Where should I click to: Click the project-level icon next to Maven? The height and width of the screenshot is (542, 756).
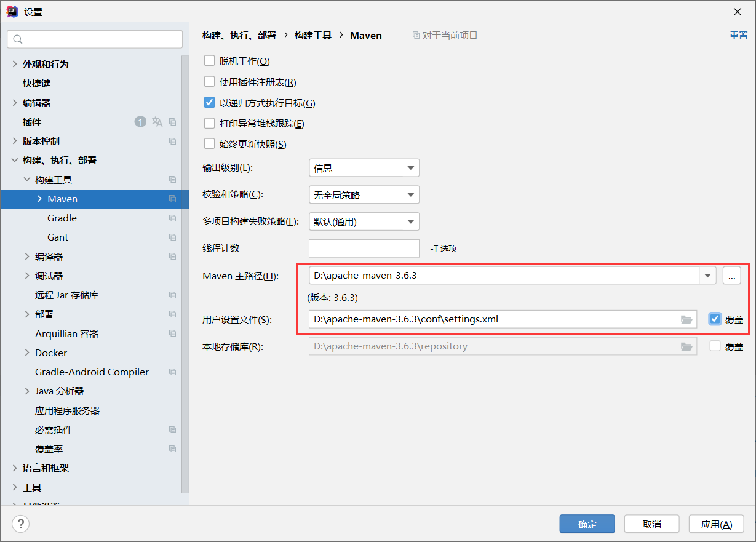pyautogui.click(x=172, y=199)
